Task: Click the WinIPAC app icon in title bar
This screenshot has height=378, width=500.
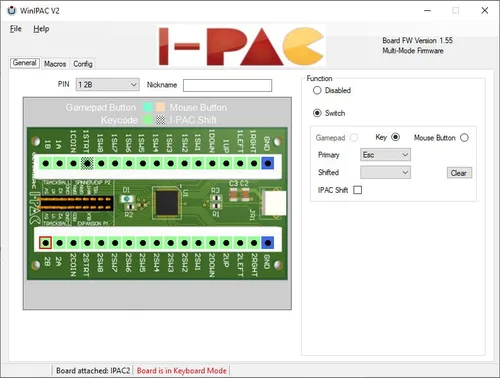Action: click(x=12, y=10)
